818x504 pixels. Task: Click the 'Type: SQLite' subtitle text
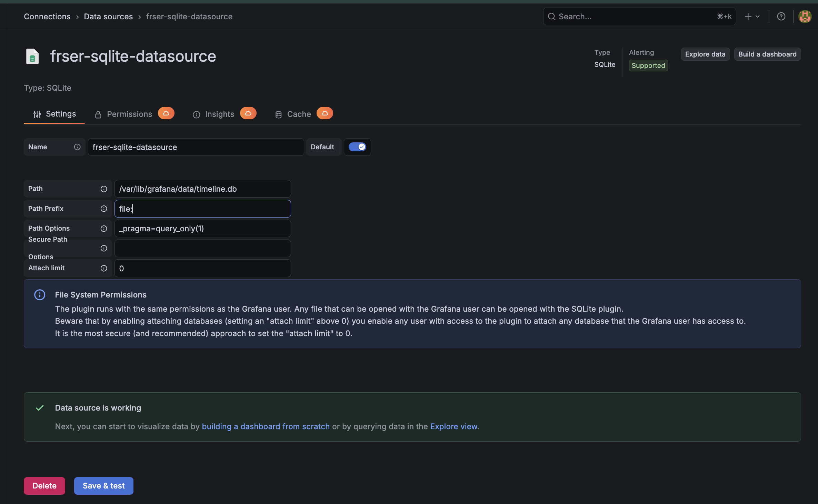48,88
